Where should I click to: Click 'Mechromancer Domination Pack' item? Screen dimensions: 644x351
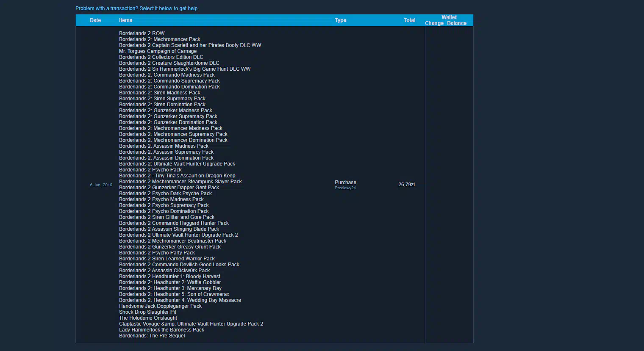(173, 140)
